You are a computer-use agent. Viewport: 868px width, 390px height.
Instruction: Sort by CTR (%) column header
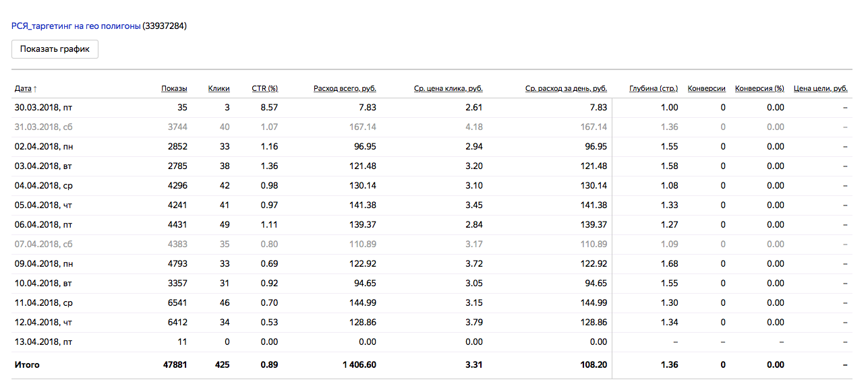coord(265,88)
